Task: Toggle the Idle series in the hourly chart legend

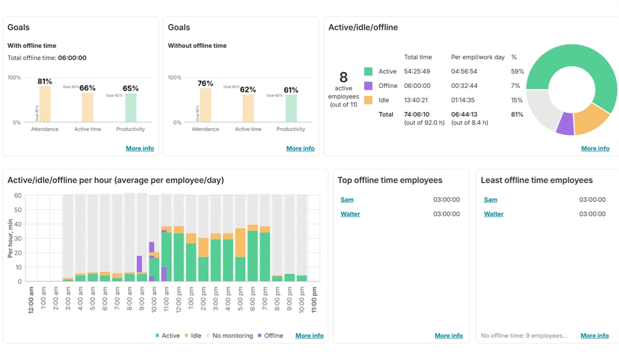Action: 192,335
